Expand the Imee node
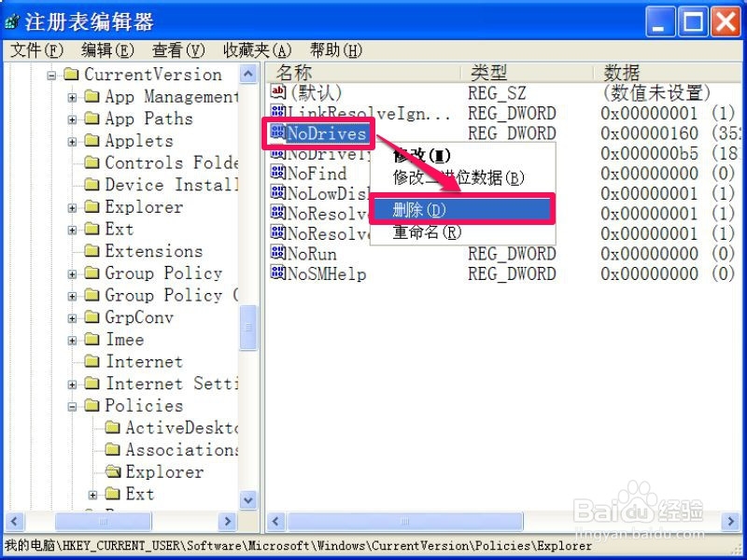 click(72, 341)
